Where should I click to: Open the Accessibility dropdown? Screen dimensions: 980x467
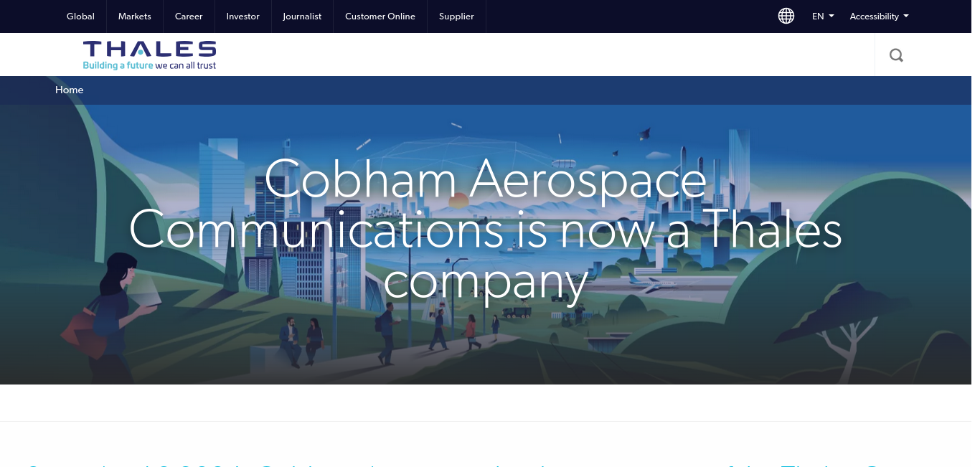click(x=879, y=16)
